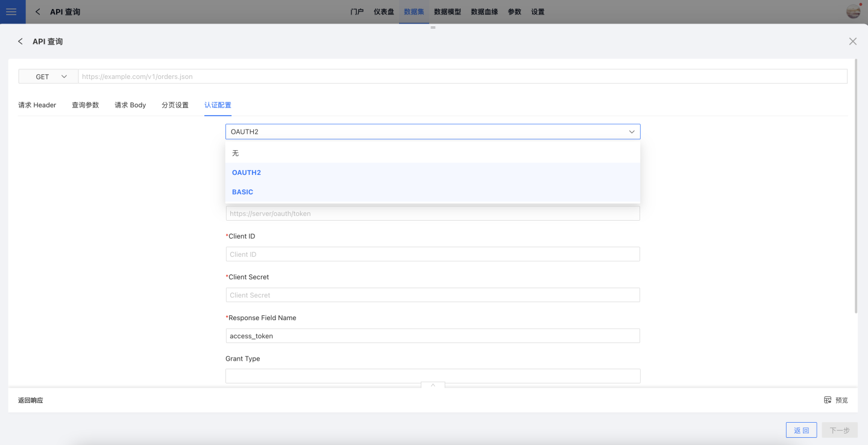Viewport: 868px width, 445px height.
Task: Open the hamburger menu icon
Action: click(11, 11)
